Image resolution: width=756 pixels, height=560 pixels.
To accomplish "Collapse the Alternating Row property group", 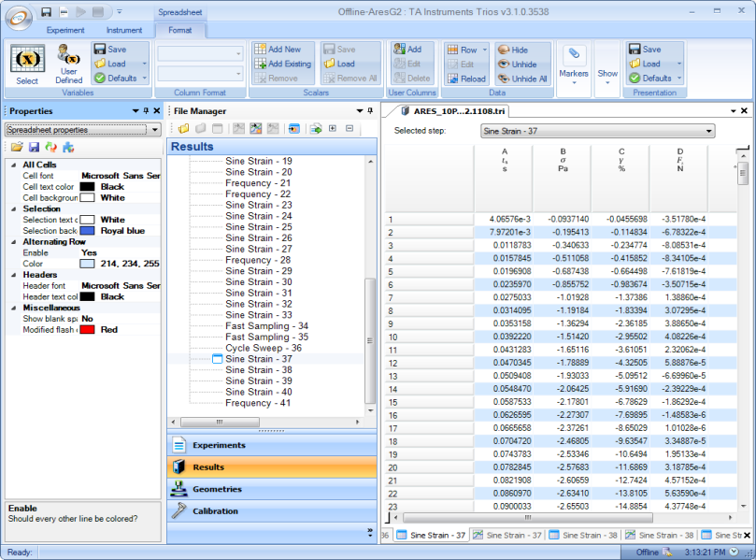I will click(13, 242).
